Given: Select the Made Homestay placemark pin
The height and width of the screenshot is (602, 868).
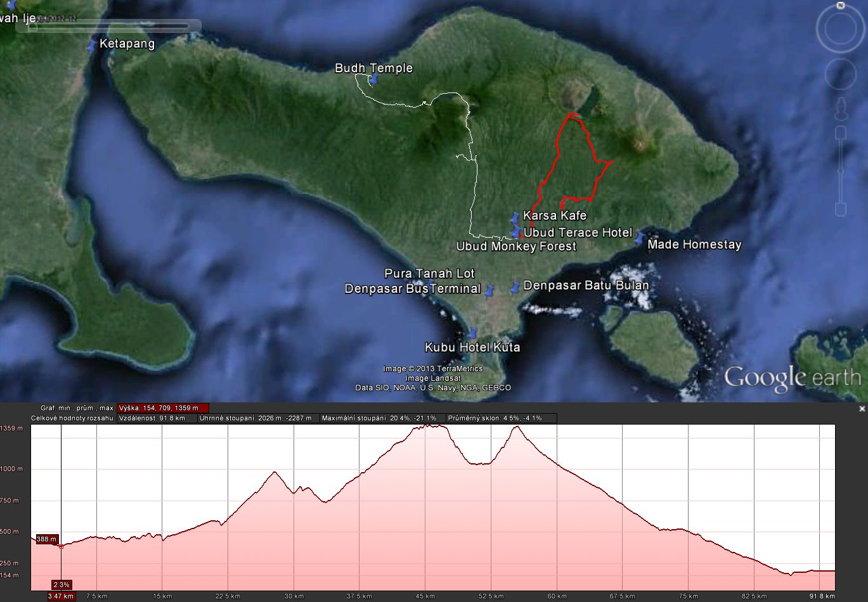Looking at the screenshot, I should tap(640, 238).
